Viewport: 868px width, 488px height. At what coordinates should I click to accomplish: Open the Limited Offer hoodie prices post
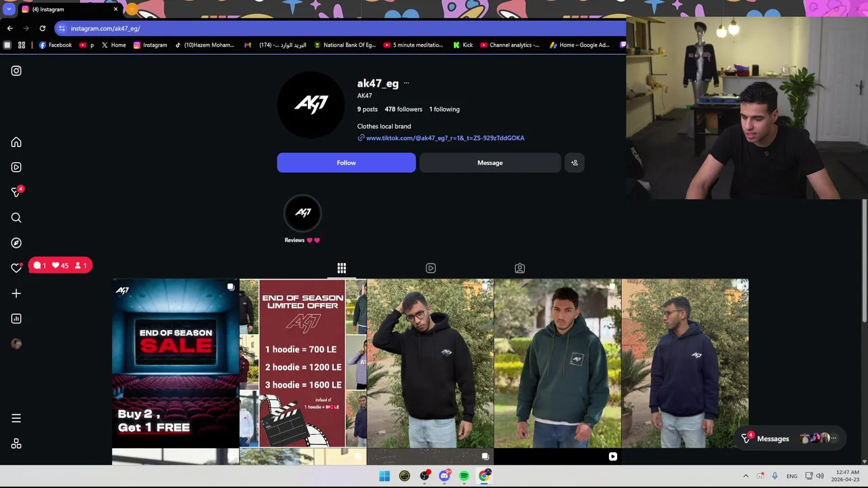(x=303, y=363)
